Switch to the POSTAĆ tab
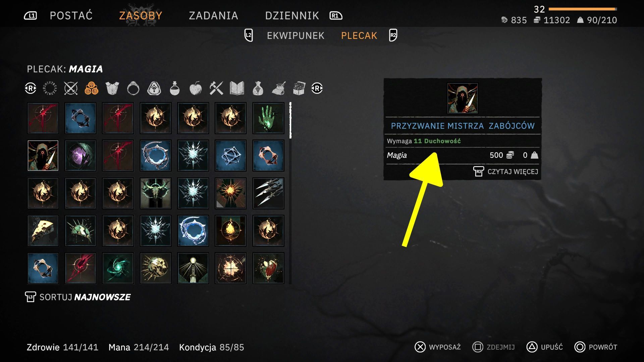Viewport: 644px width, 362px height. click(71, 15)
